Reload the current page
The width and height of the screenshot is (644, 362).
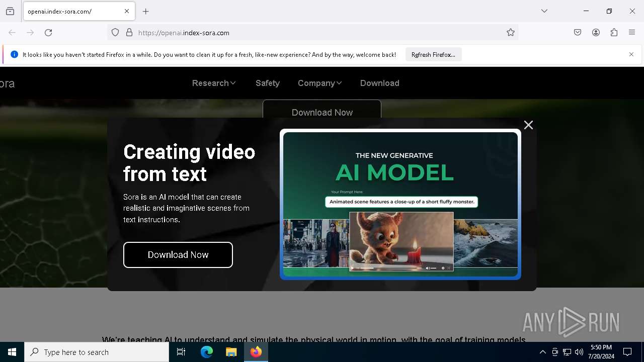(x=48, y=33)
